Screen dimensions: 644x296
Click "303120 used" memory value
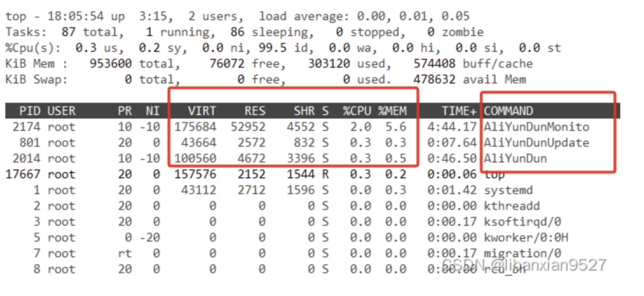(x=346, y=63)
